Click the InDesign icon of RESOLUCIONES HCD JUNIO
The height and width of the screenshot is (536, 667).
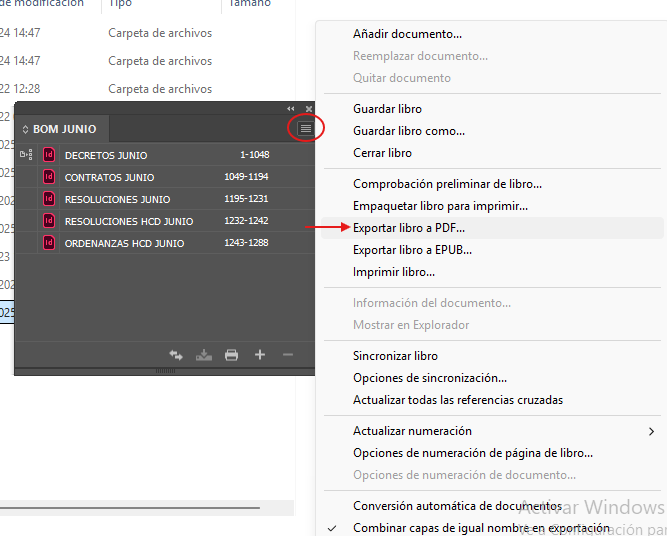pos(49,221)
